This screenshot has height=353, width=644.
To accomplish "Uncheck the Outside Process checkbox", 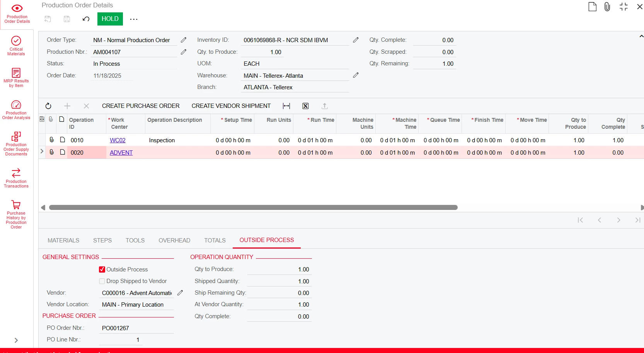I will click(x=102, y=269).
